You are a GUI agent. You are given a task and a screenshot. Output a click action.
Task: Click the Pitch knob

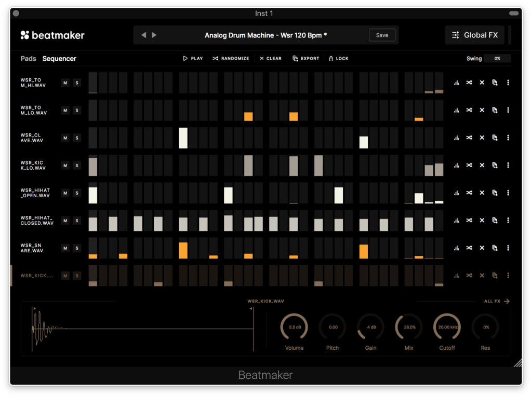[332, 327]
